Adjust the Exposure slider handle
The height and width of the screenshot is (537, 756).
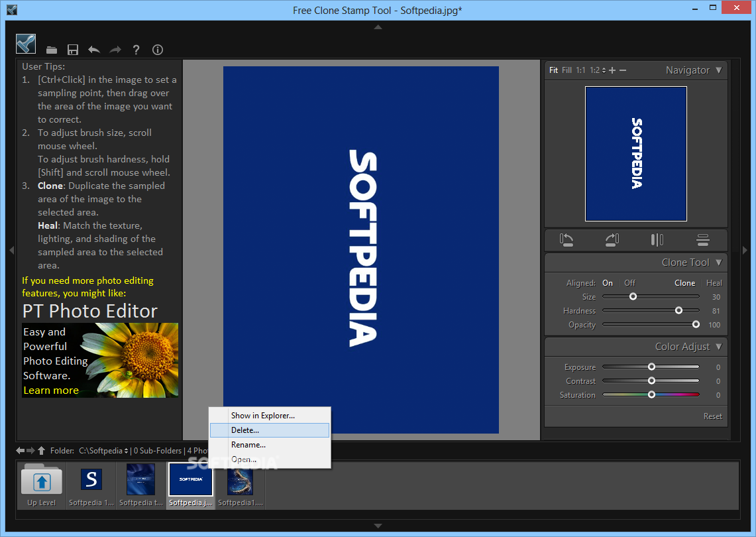pos(651,367)
